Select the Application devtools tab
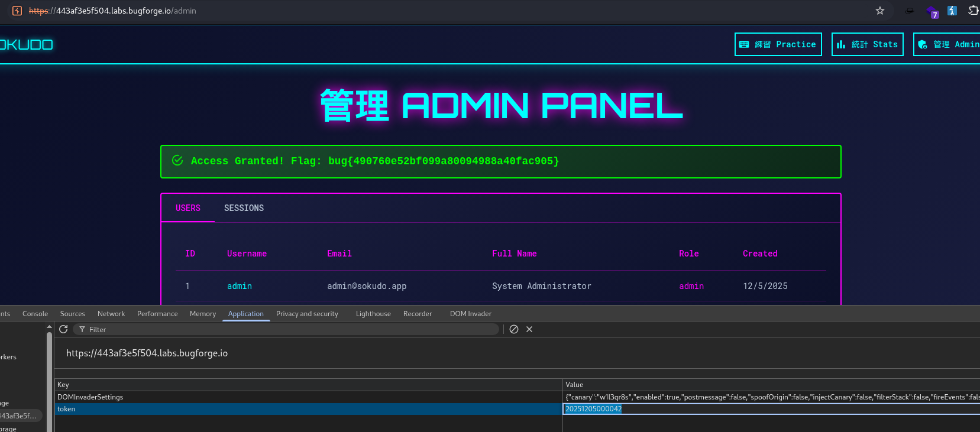Viewport: 980px width, 432px height. tap(246, 314)
